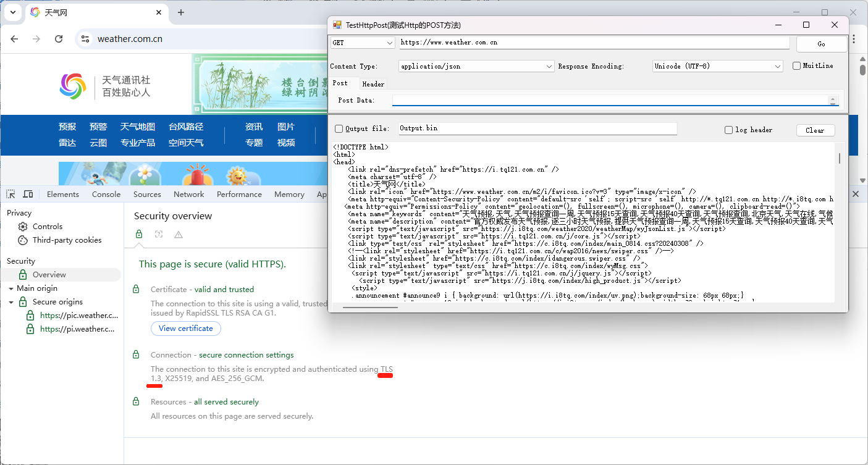Click the Chrome back arrow button
Image resolution: width=868 pixels, height=465 pixels.
15,38
